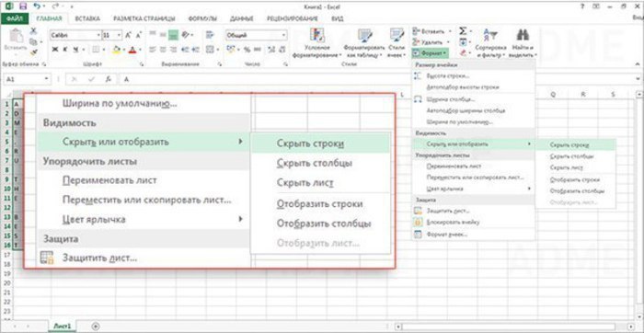This screenshot has width=644, height=333.
Task: Toggle Align Text Right
Action: click(173, 50)
